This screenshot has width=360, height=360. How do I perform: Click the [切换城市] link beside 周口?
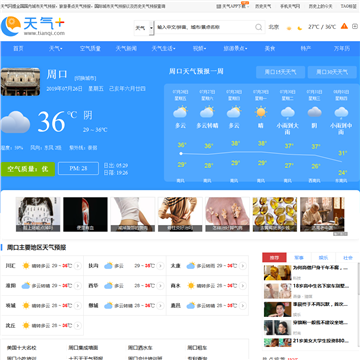point(85,78)
